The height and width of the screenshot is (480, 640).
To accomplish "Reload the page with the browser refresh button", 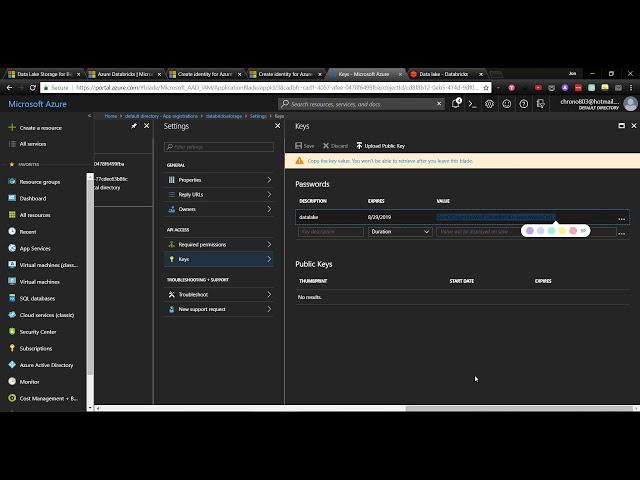I will tap(33, 87).
